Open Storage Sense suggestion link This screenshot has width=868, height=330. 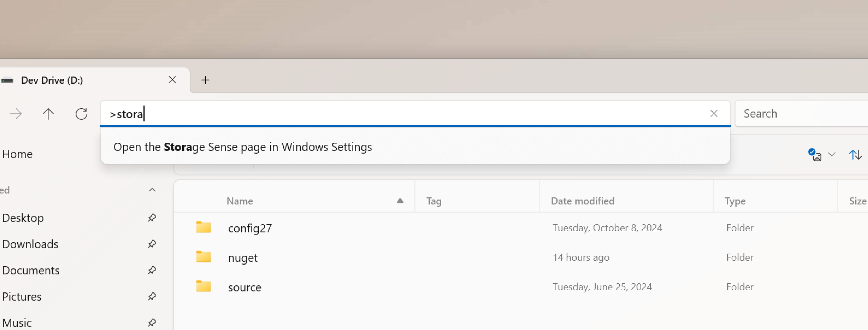pyautogui.click(x=415, y=146)
